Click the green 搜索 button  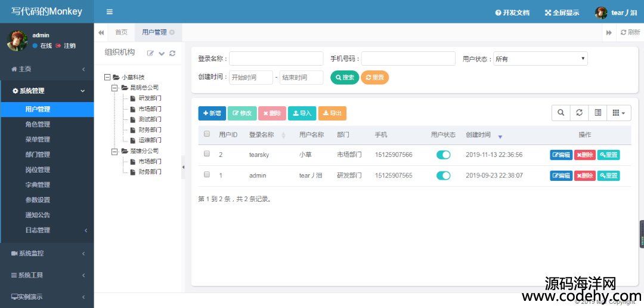(345, 78)
